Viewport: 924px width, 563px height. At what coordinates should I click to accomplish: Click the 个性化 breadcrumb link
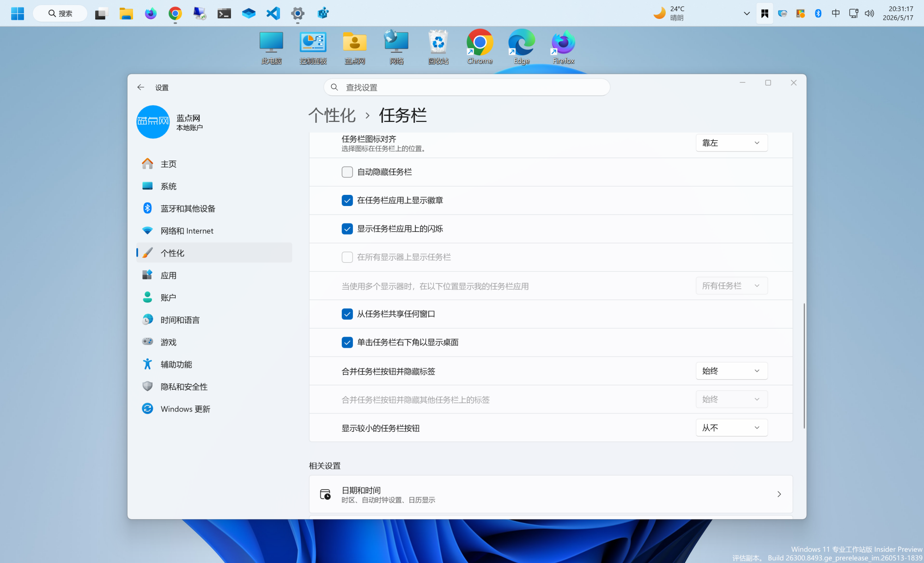[332, 115]
